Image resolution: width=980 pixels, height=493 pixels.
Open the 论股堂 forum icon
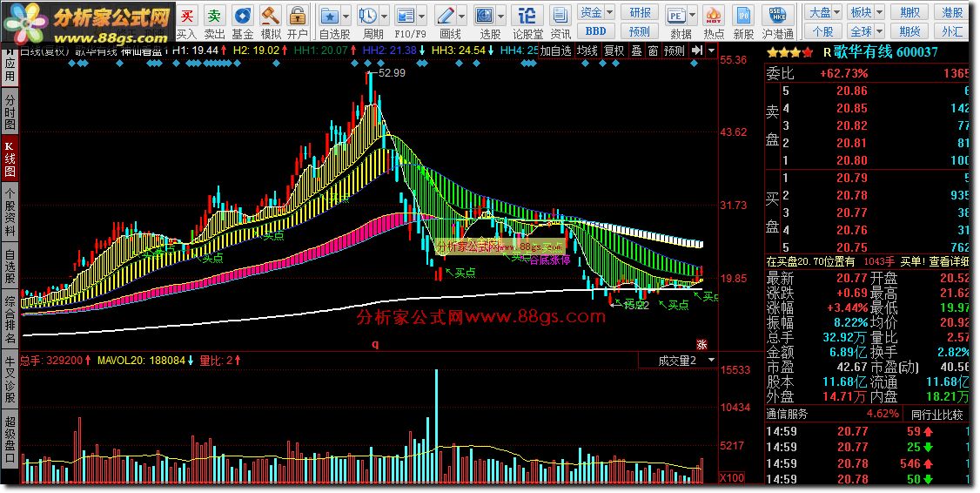527,15
